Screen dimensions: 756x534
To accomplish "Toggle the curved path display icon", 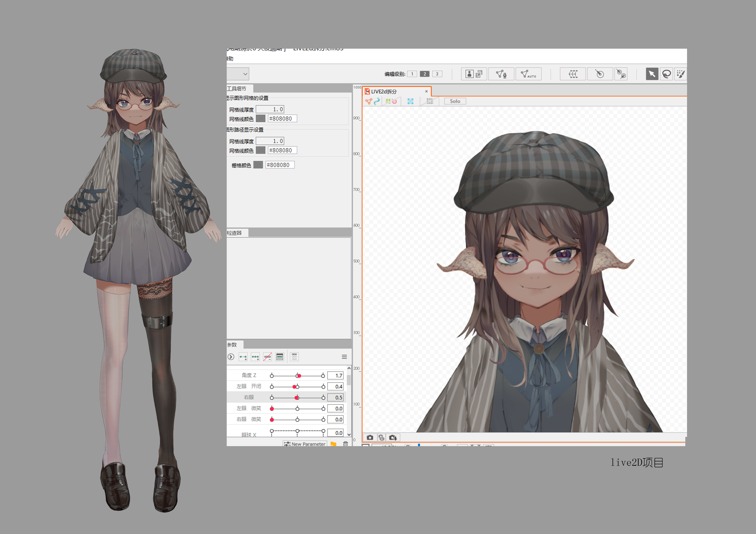I will pos(377,101).
